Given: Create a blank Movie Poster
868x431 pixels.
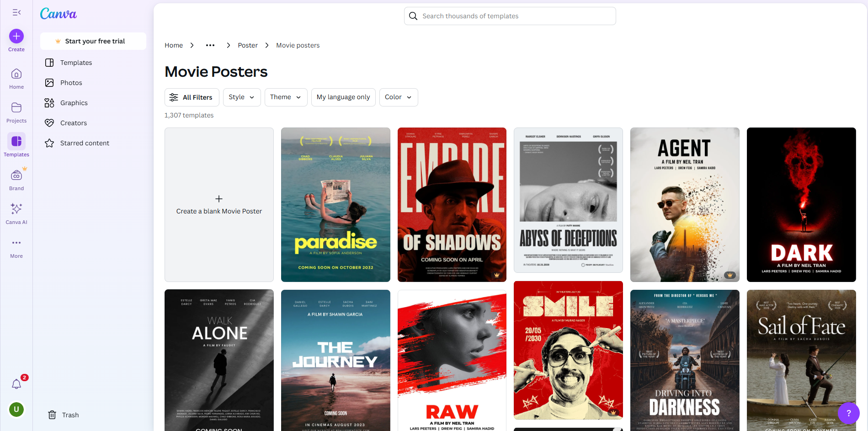Looking at the screenshot, I should coord(218,204).
